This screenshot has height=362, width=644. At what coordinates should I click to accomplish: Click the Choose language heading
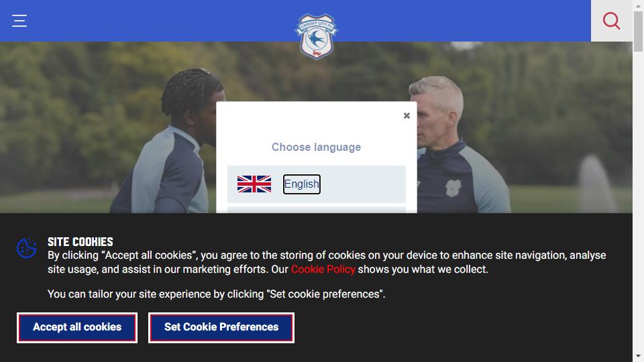coord(316,147)
